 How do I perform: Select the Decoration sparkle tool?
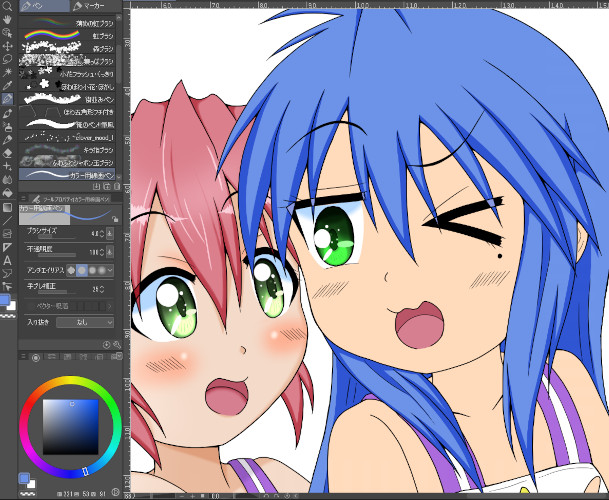7,166
